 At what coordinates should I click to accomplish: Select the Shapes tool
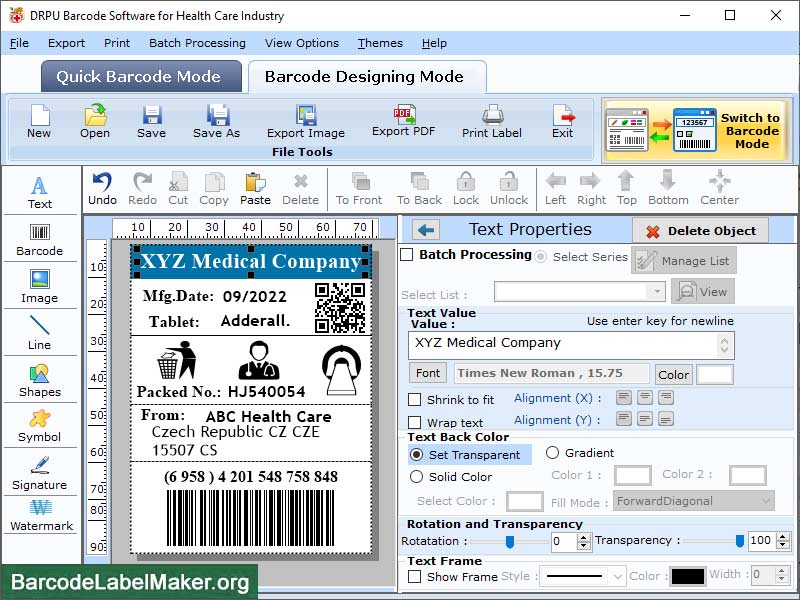click(x=39, y=379)
